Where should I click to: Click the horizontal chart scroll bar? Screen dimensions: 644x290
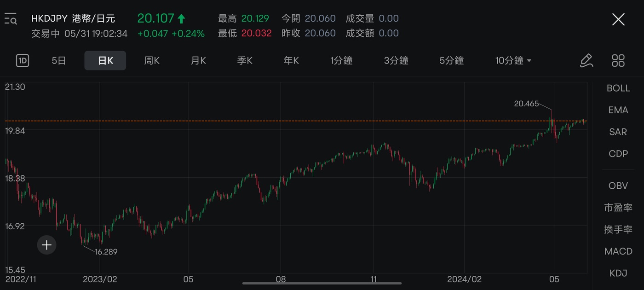[x=322, y=283]
